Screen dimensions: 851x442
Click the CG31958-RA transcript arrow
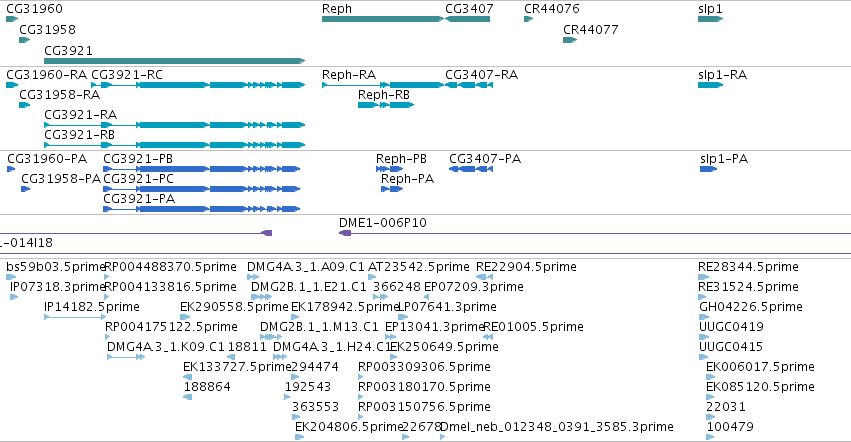coord(24,105)
